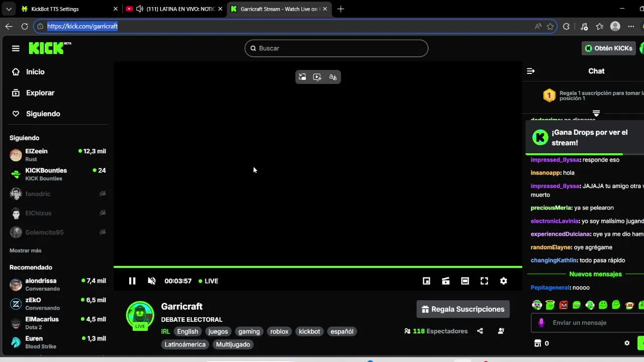Open recommended ElMacarius channel
644x362 pixels.
coord(58,323)
